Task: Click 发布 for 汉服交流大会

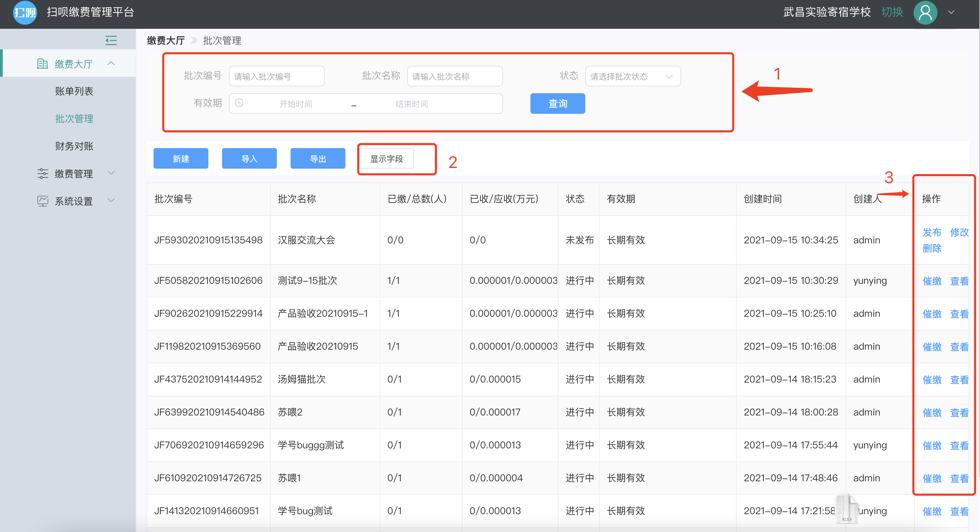Action: tap(932, 232)
